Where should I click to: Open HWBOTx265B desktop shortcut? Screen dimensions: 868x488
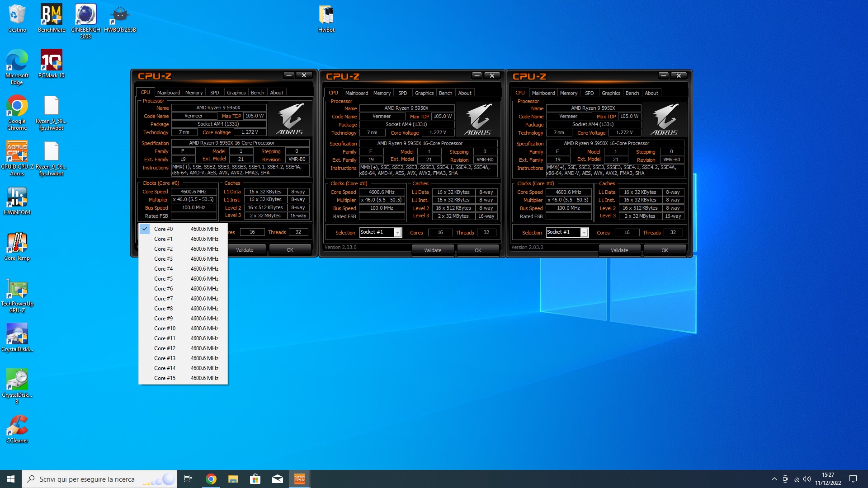[120, 18]
